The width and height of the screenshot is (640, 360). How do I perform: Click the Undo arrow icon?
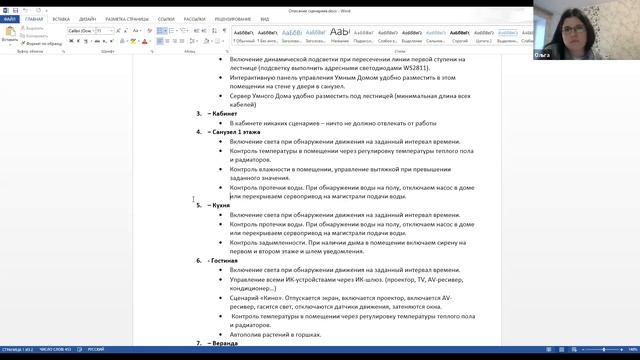pos(26,11)
